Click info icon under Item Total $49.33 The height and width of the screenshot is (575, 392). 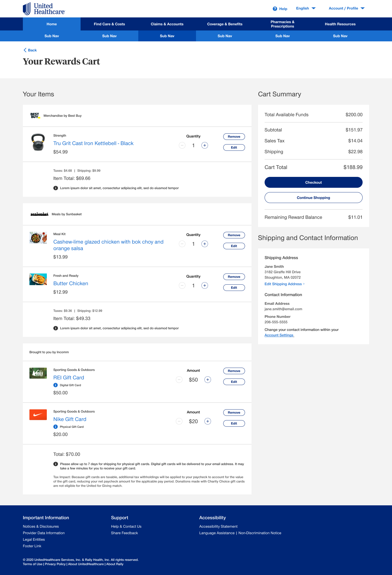[x=56, y=328]
